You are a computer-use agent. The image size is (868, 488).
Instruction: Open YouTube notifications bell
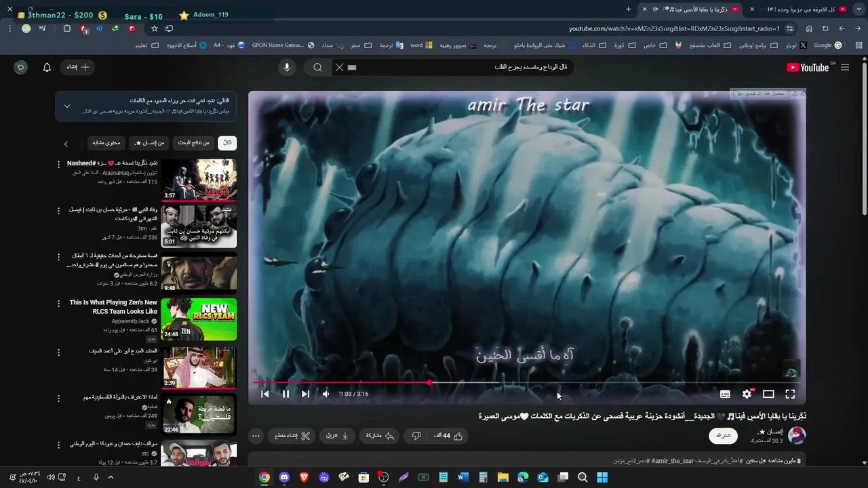click(47, 67)
